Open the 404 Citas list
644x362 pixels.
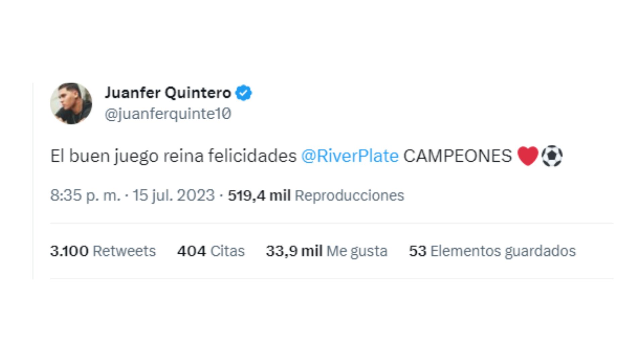click(x=193, y=250)
